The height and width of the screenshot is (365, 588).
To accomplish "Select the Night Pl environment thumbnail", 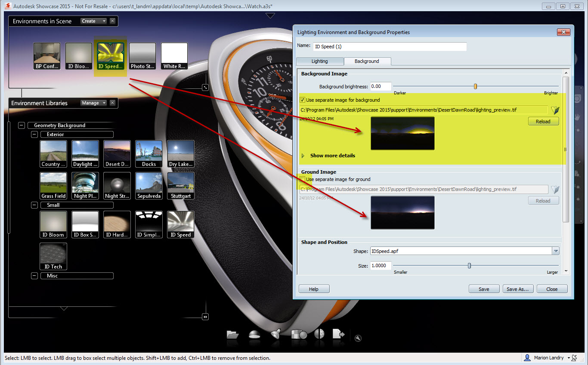I will coord(85,186).
